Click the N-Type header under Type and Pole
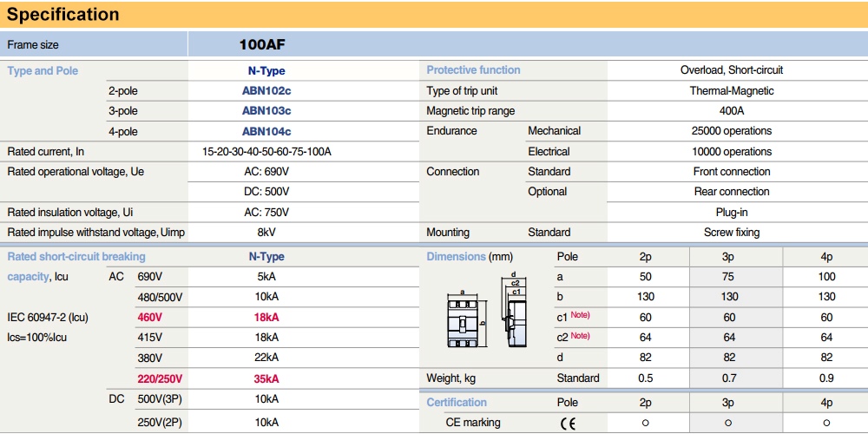868x434 pixels. 266,71
